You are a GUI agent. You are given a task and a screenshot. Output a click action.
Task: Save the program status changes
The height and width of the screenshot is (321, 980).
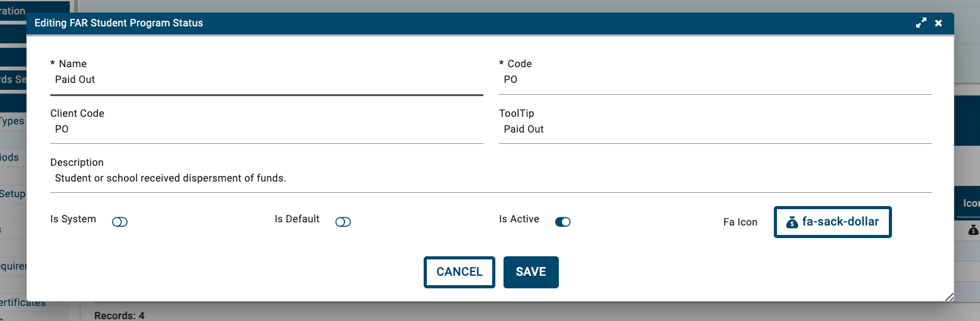[x=531, y=272]
